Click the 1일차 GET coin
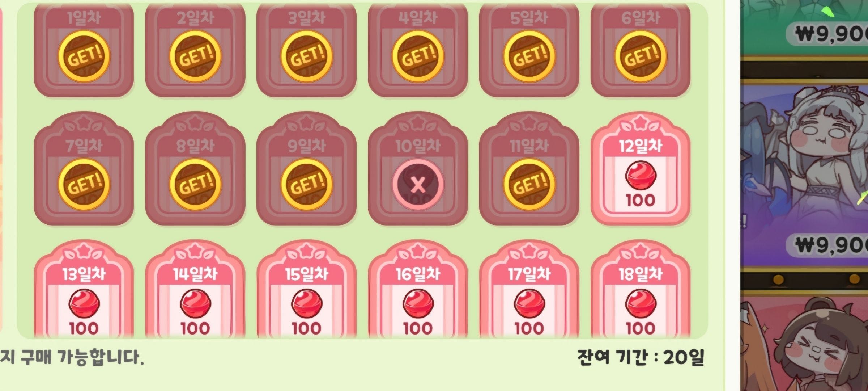 pos(84,56)
